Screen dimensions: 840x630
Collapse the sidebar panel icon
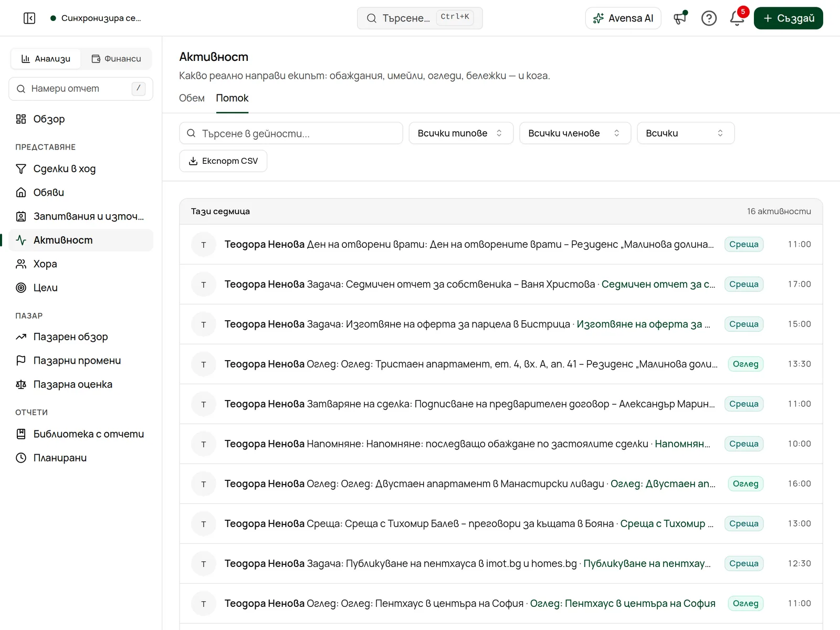pyautogui.click(x=29, y=18)
